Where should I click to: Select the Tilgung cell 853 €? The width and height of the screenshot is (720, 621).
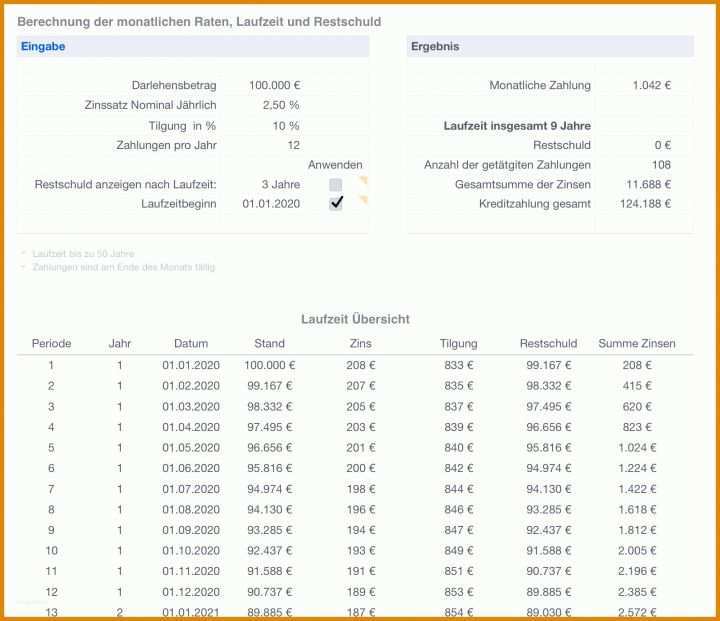coord(459,592)
